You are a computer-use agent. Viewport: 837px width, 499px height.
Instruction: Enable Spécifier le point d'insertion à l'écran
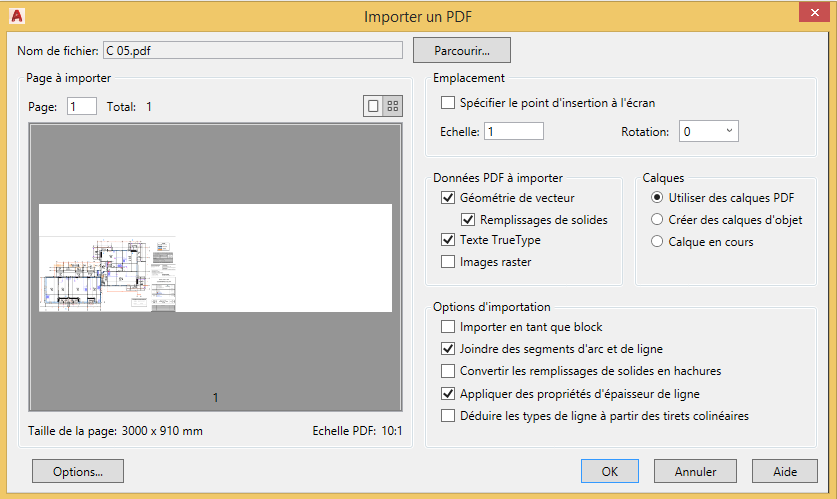(x=447, y=102)
